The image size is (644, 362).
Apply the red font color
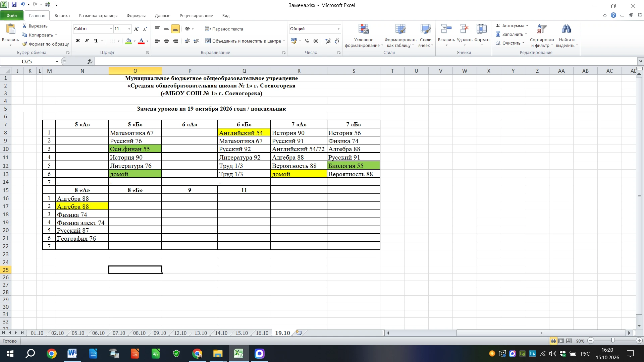[x=141, y=41]
